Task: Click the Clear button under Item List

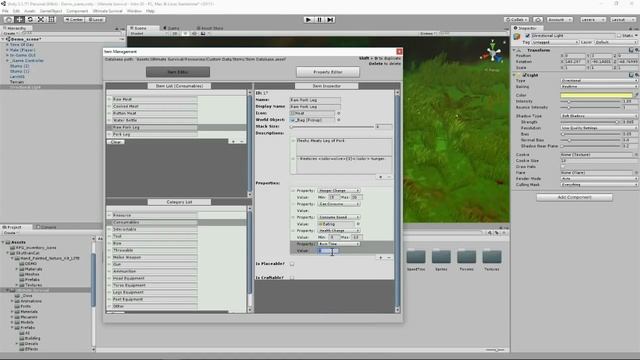Action: pyautogui.click(x=116, y=142)
